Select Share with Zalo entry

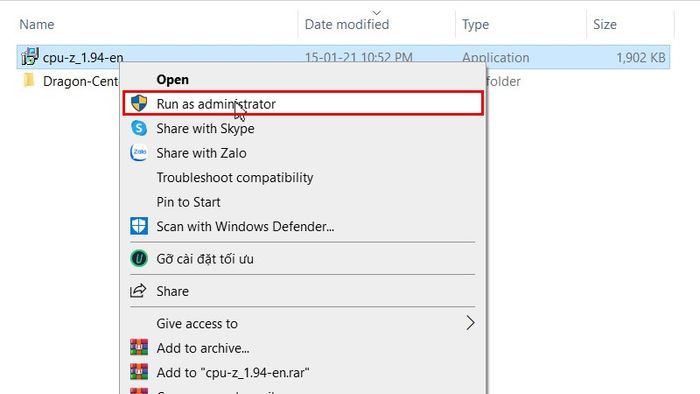(201, 153)
